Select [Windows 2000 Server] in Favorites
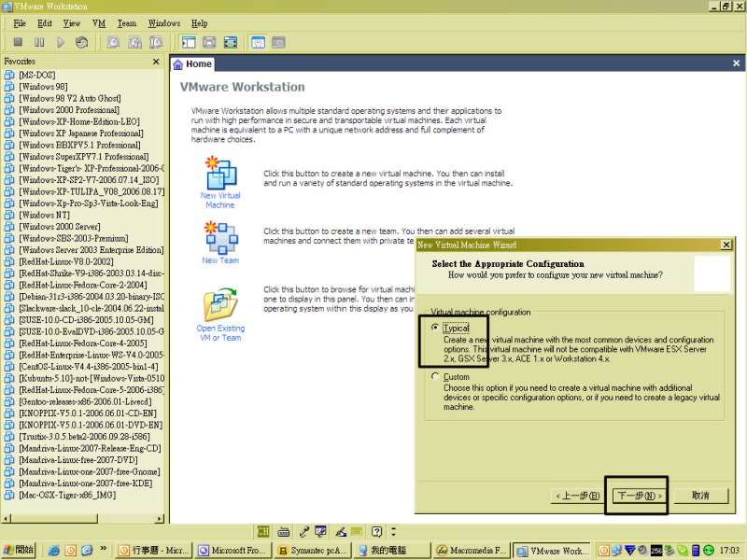This screenshot has width=747, height=560. point(60,227)
